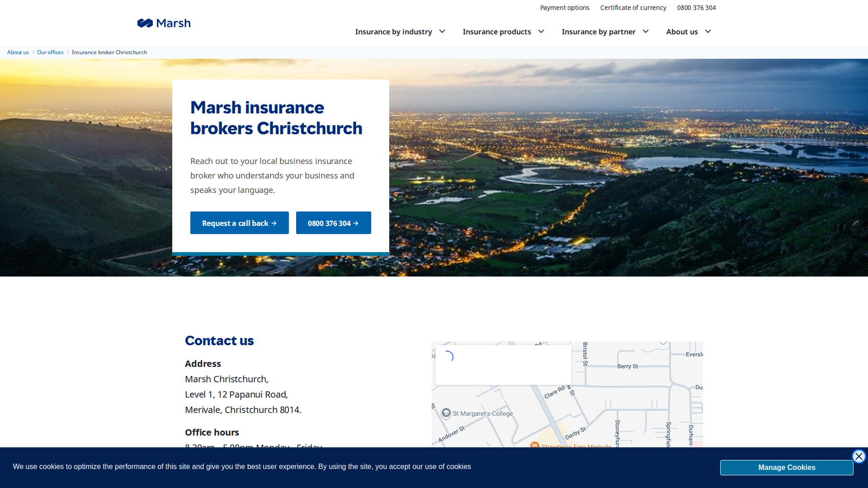
Task: Expand the Insurance by partner chevron
Action: click(646, 32)
